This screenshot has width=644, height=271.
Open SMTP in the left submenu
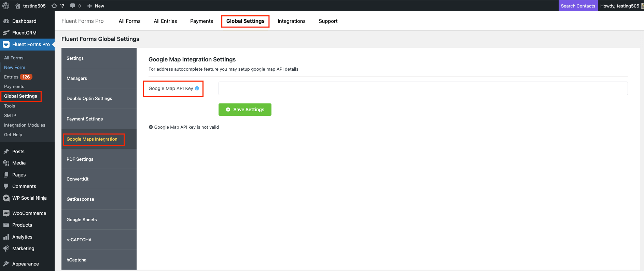pos(10,116)
